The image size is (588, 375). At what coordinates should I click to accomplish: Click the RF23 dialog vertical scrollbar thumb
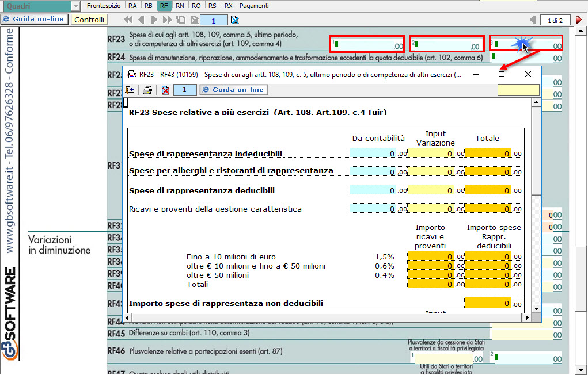[x=536, y=152]
